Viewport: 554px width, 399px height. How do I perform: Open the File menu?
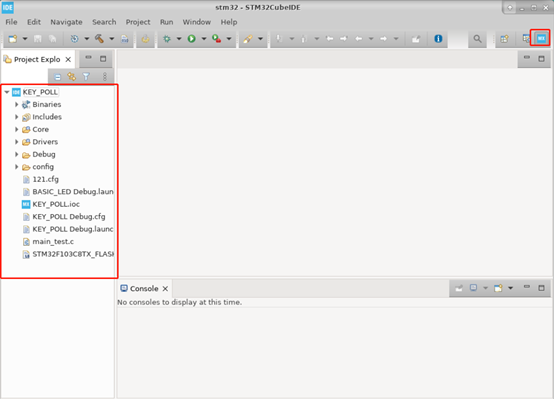(x=11, y=22)
